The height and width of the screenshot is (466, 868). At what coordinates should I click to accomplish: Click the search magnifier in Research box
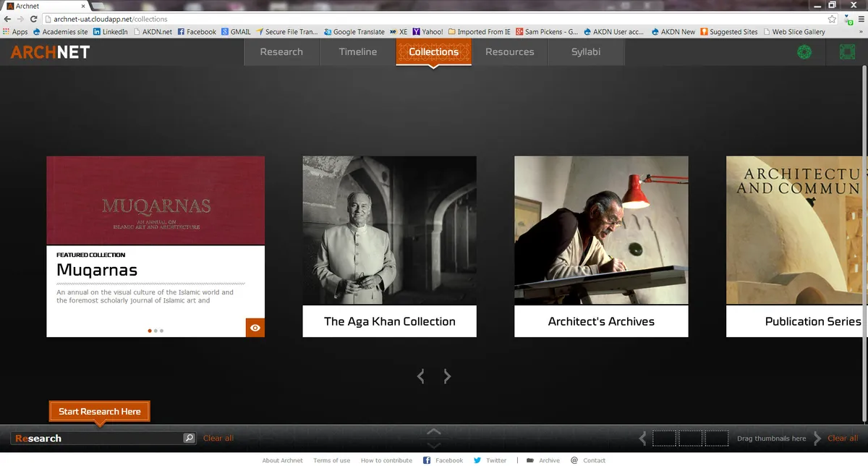tap(189, 439)
